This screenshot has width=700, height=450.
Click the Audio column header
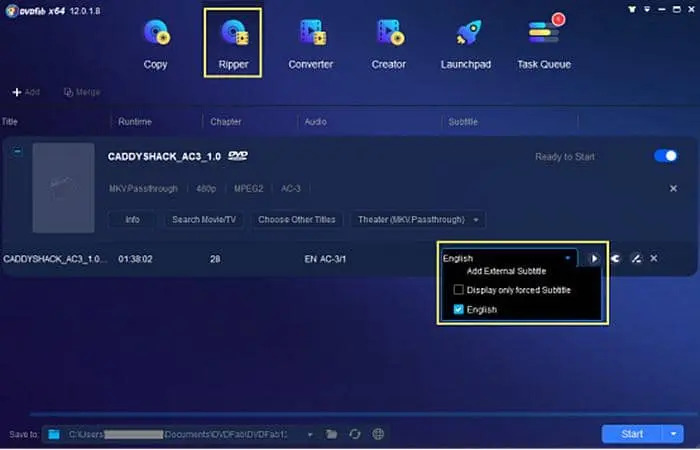point(315,121)
